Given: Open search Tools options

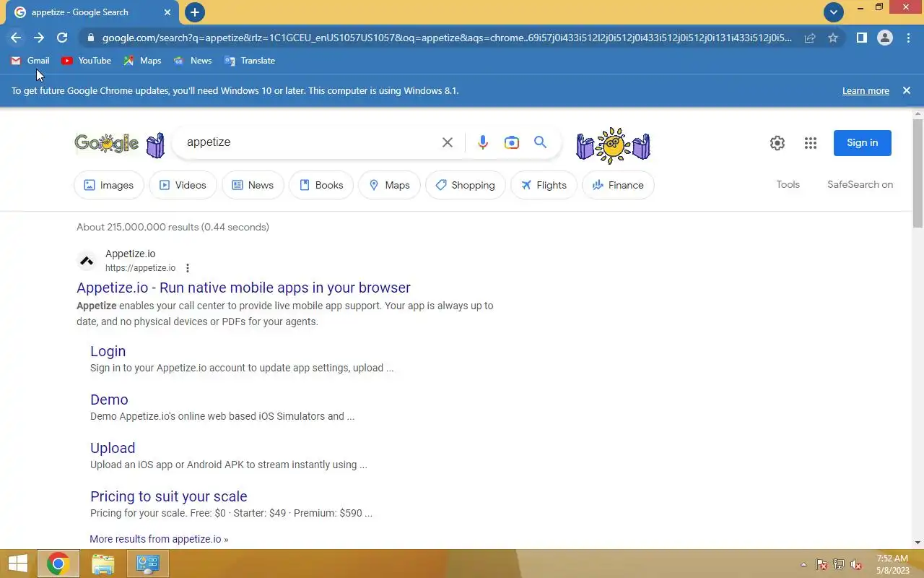Looking at the screenshot, I should click(x=788, y=184).
